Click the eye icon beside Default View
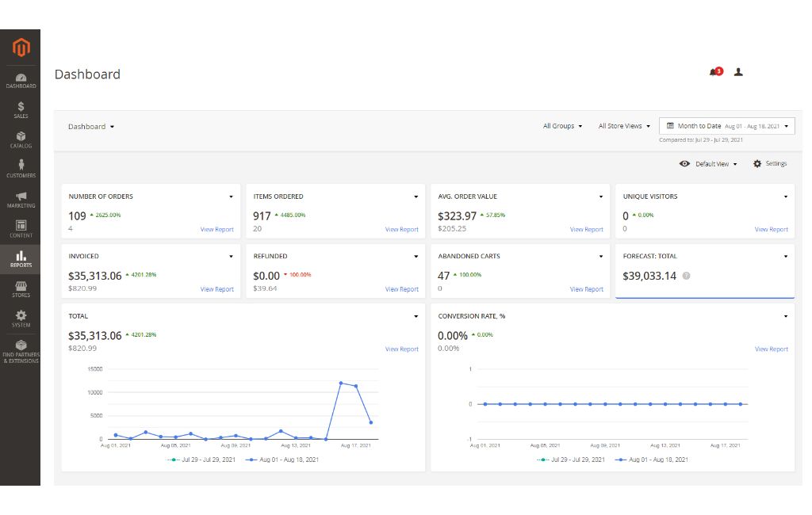The height and width of the screenshot is (515, 812). 684,163
